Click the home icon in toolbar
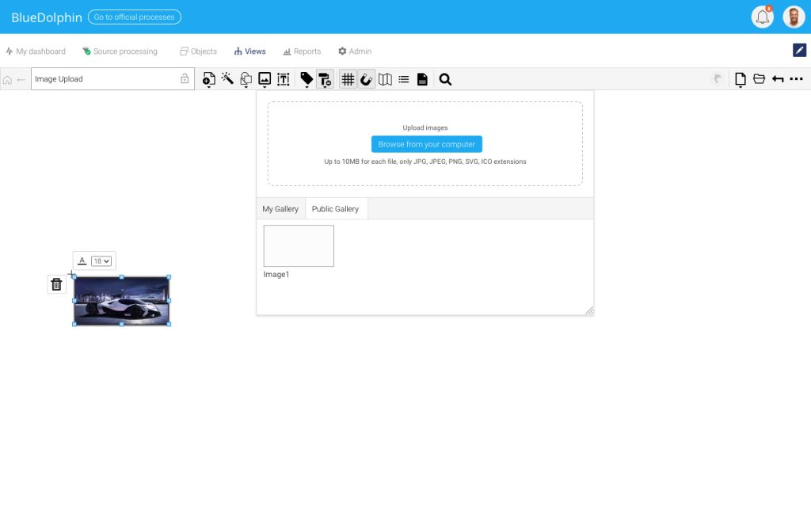The width and height of the screenshot is (811, 532). coord(7,80)
